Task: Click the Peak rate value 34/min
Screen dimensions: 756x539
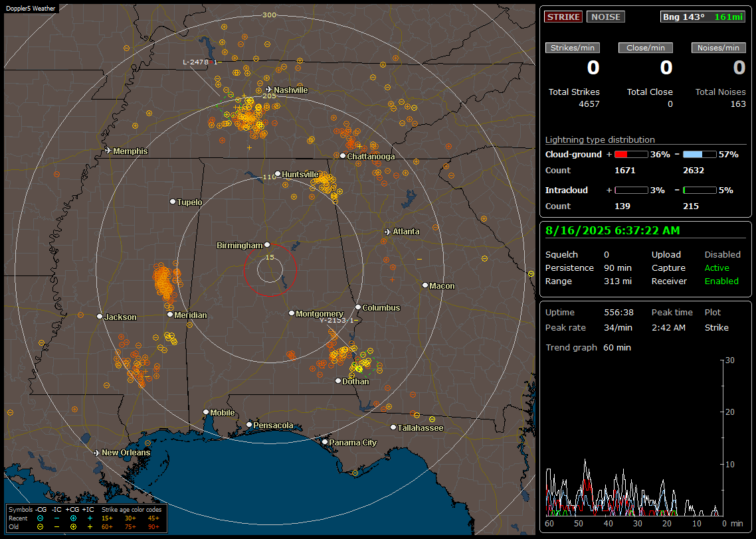Action: click(x=618, y=327)
